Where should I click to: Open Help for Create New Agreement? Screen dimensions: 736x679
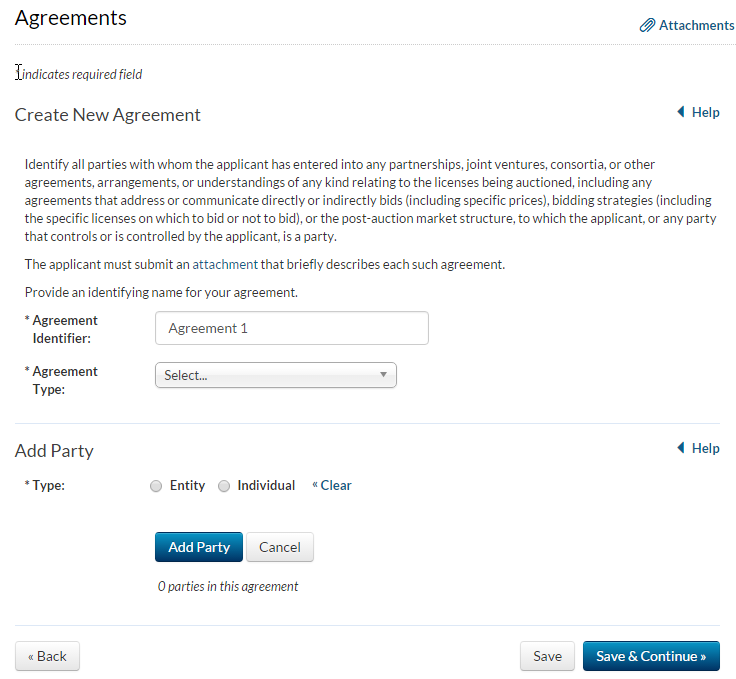tap(705, 112)
